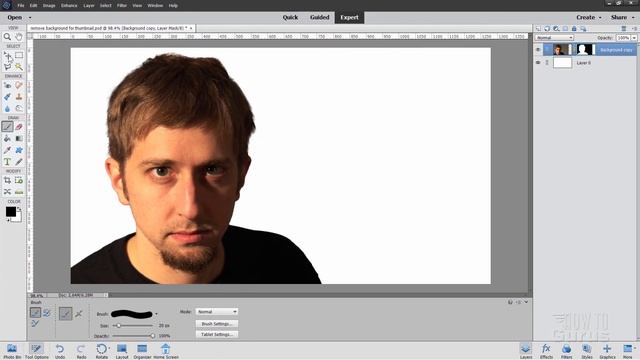This screenshot has width=640, height=360.
Task: Click the layer Opacity 100% field
Action: pos(623,38)
